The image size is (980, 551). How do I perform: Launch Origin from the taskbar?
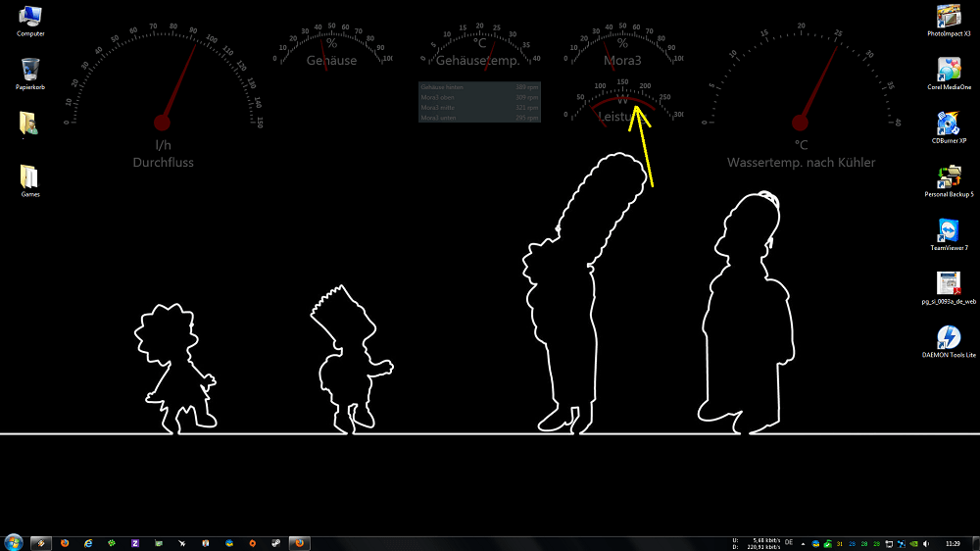click(253, 543)
